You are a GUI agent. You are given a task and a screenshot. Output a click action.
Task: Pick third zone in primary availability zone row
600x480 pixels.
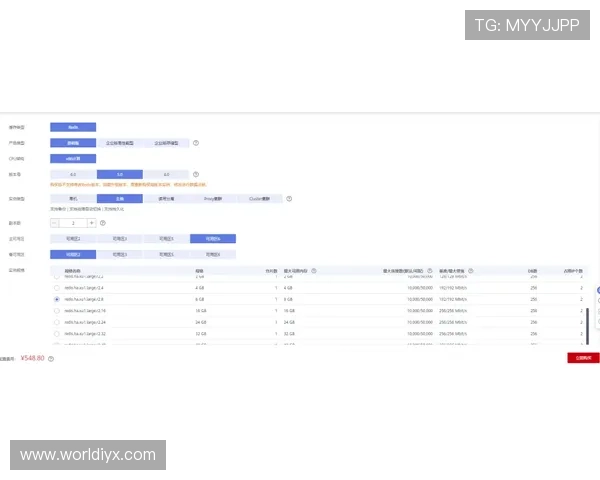coord(166,238)
